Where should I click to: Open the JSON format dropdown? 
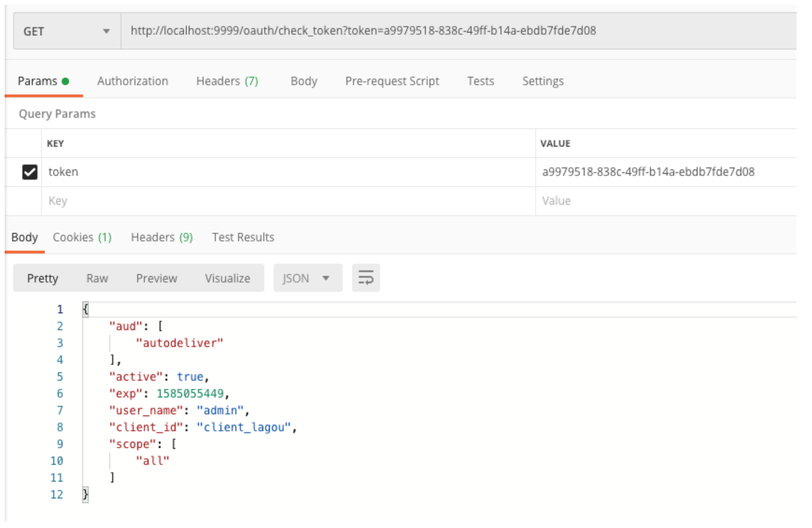[x=307, y=278]
